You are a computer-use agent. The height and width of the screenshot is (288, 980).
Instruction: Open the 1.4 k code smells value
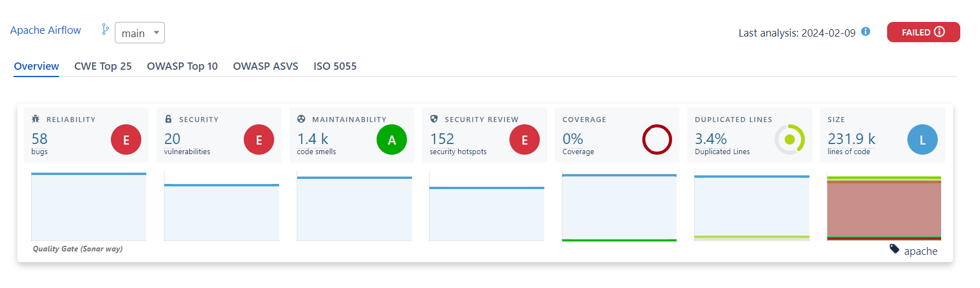point(312,139)
